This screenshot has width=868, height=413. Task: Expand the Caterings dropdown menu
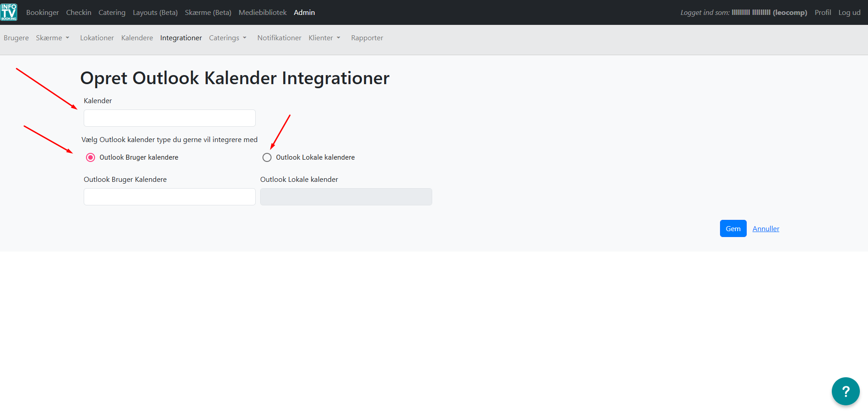click(228, 38)
